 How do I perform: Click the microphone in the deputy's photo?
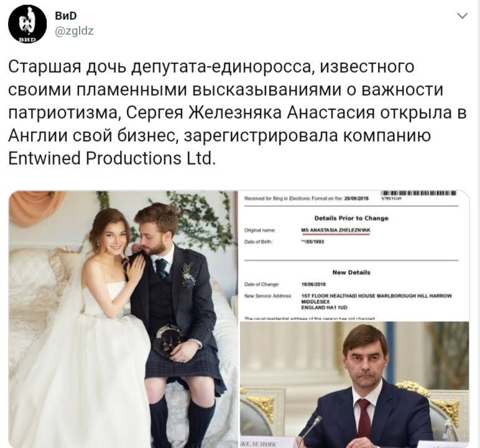(x=309, y=430)
